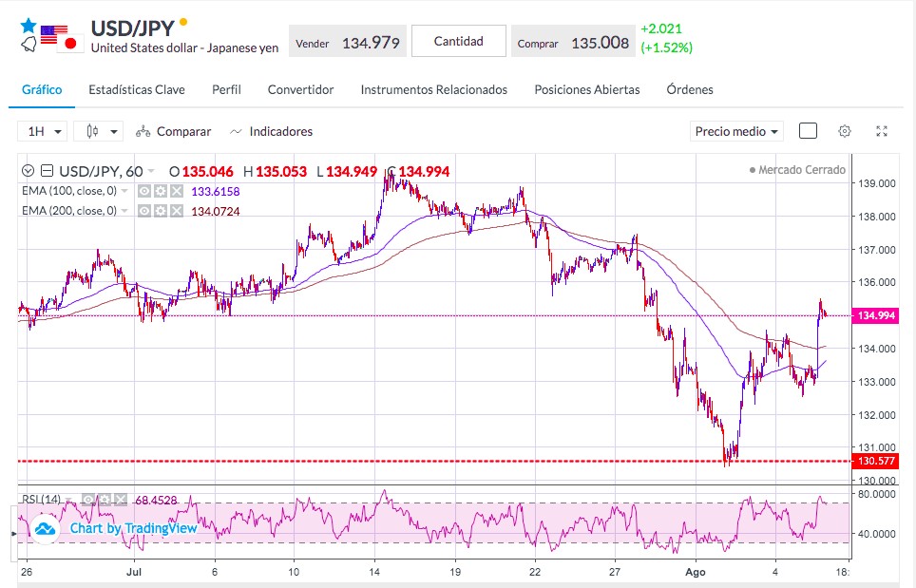The width and height of the screenshot is (916, 588).
Task: Remove EMA 200 indicator with X
Action: tap(177, 211)
